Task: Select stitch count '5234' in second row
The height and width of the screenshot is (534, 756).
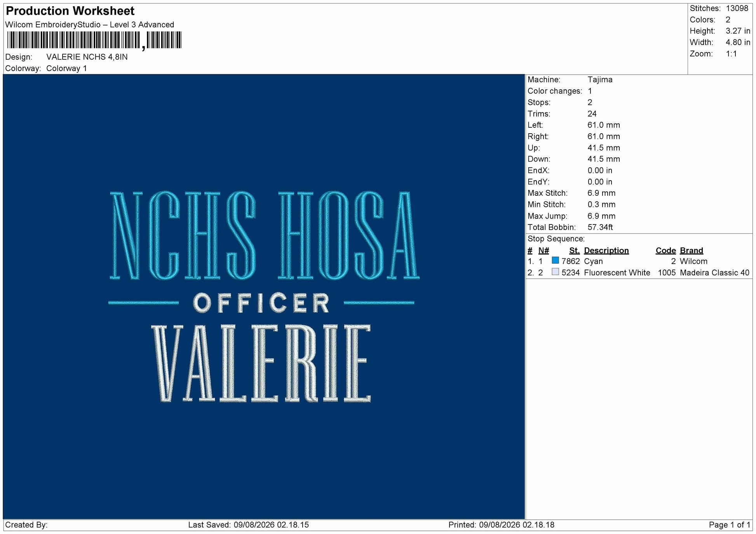Action: (571, 273)
